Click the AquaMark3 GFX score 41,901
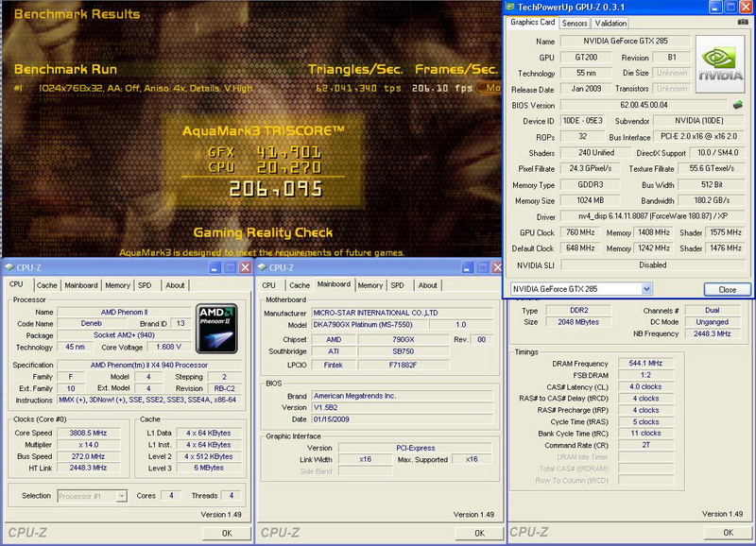 coord(288,152)
